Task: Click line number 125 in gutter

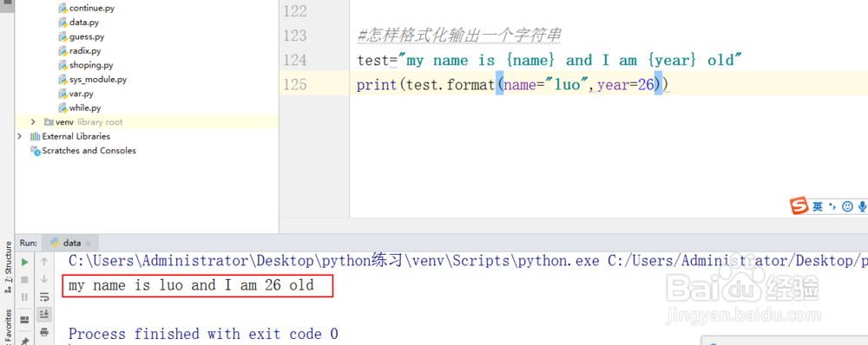Action: point(294,85)
